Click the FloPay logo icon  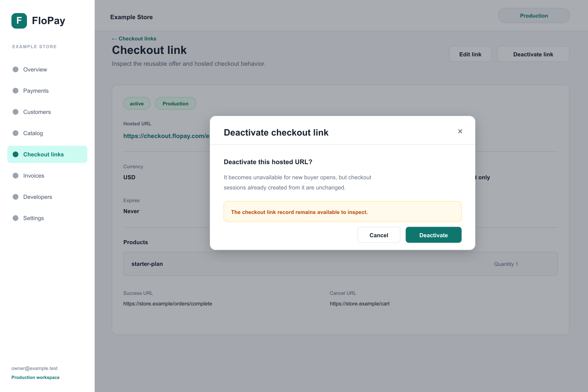19,21
